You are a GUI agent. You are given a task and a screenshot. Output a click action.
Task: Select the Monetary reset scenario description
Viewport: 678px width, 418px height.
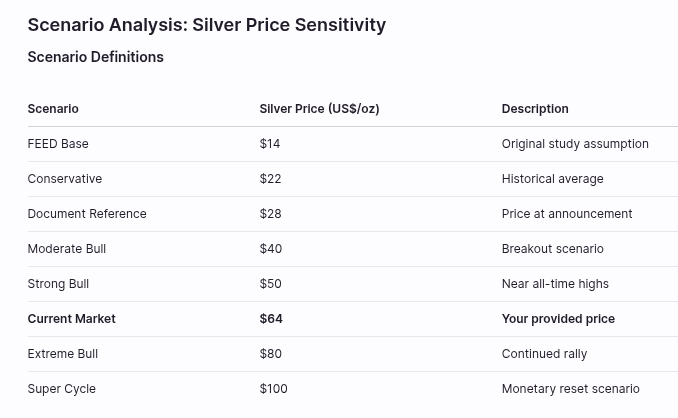click(570, 388)
